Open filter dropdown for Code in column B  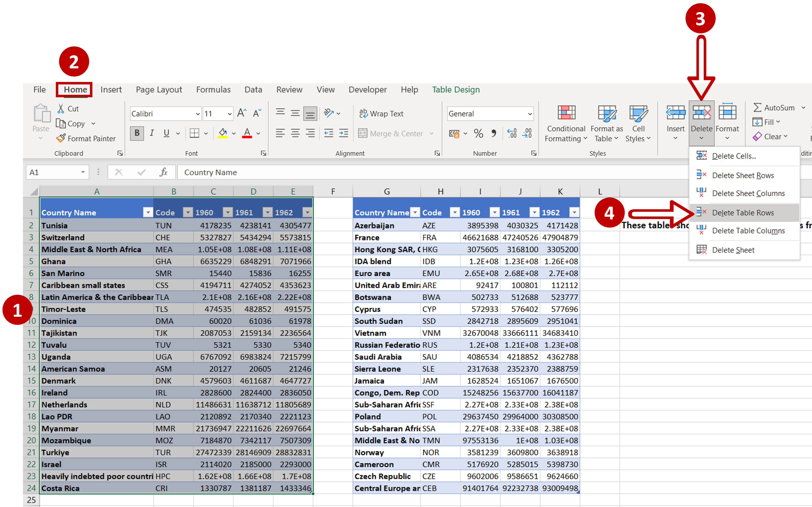pyautogui.click(x=188, y=212)
